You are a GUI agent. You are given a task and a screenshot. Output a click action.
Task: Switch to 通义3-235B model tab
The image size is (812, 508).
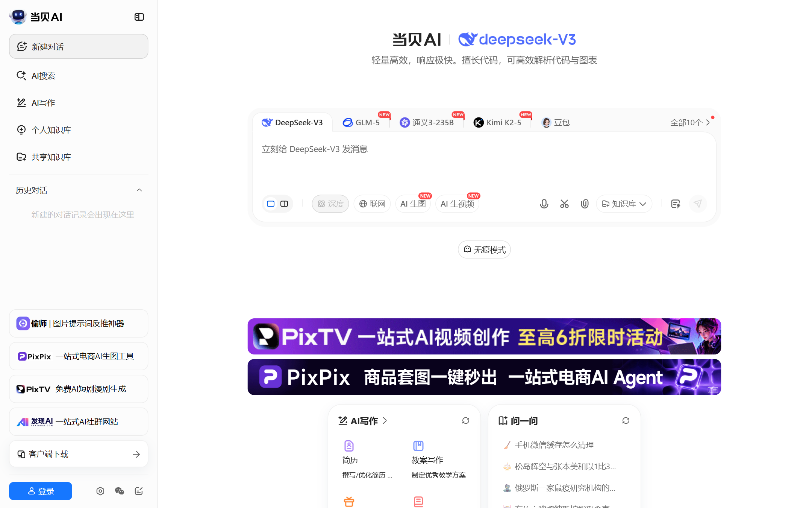point(426,122)
